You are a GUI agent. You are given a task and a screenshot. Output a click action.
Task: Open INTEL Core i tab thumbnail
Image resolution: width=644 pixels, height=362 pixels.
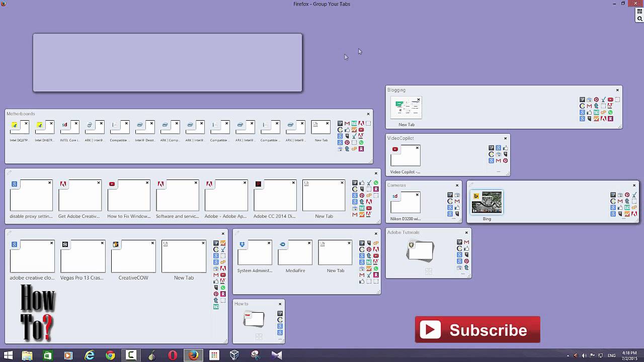coord(69,128)
